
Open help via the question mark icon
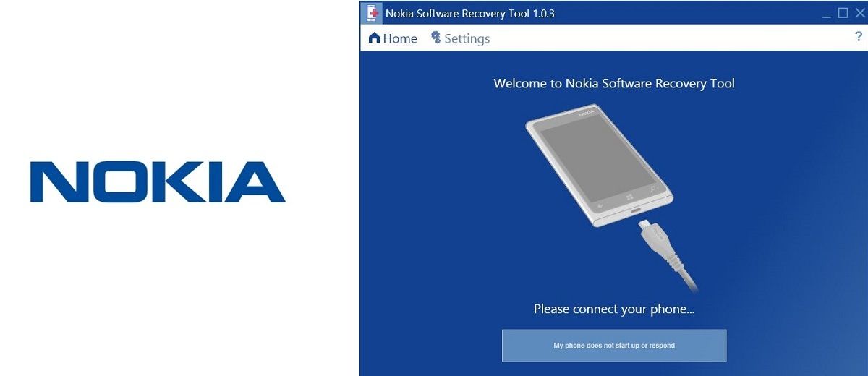[x=859, y=37]
